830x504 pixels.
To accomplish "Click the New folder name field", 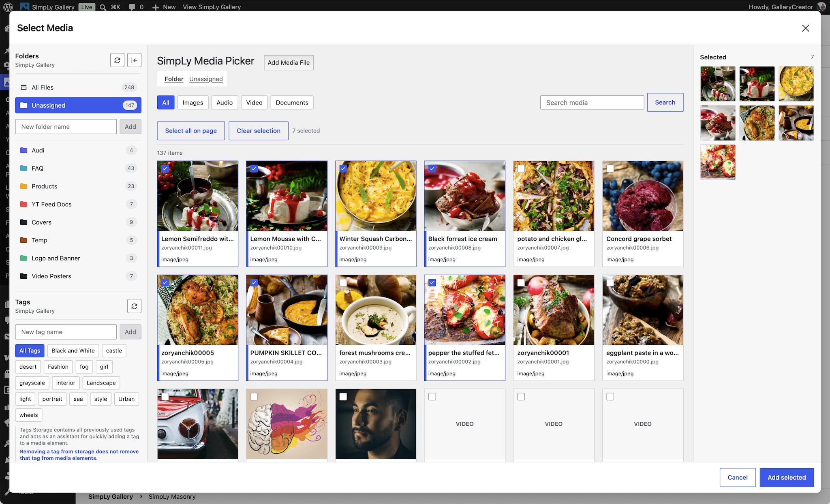I will [x=66, y=127].
